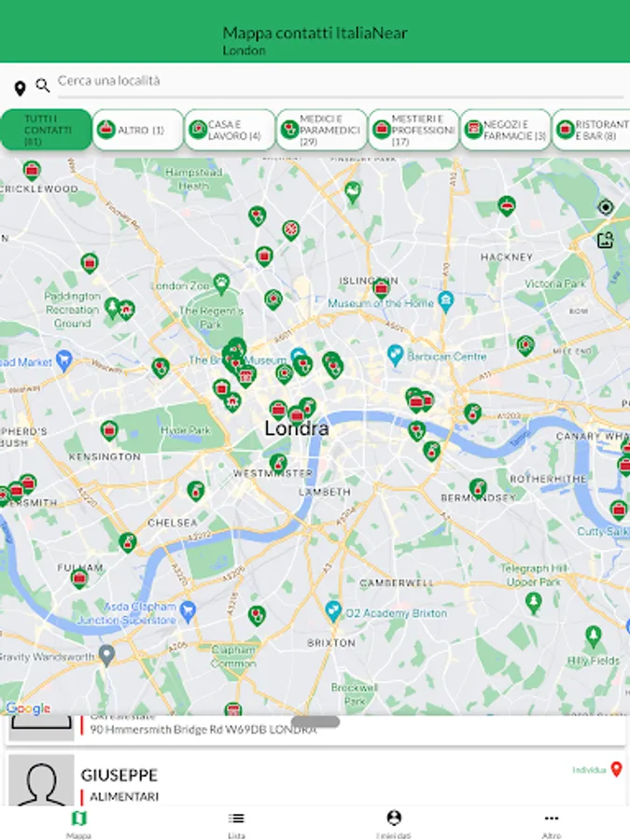Filter by Casa e Lavoro (4)

(230, 130)
